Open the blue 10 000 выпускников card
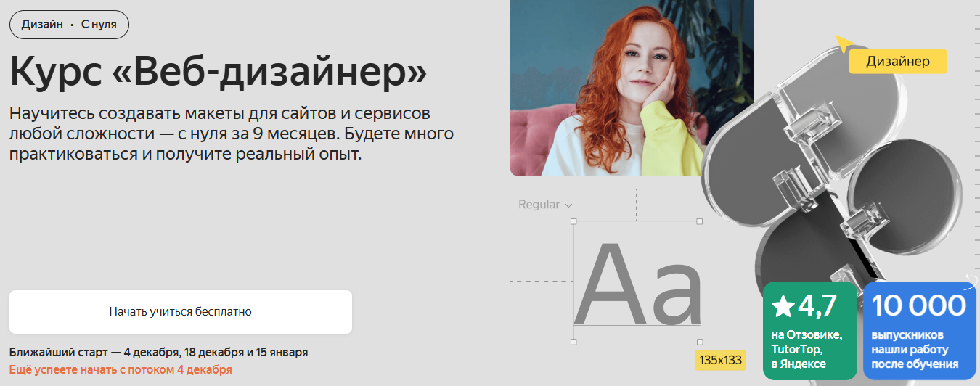 click(x=919, y=330)
